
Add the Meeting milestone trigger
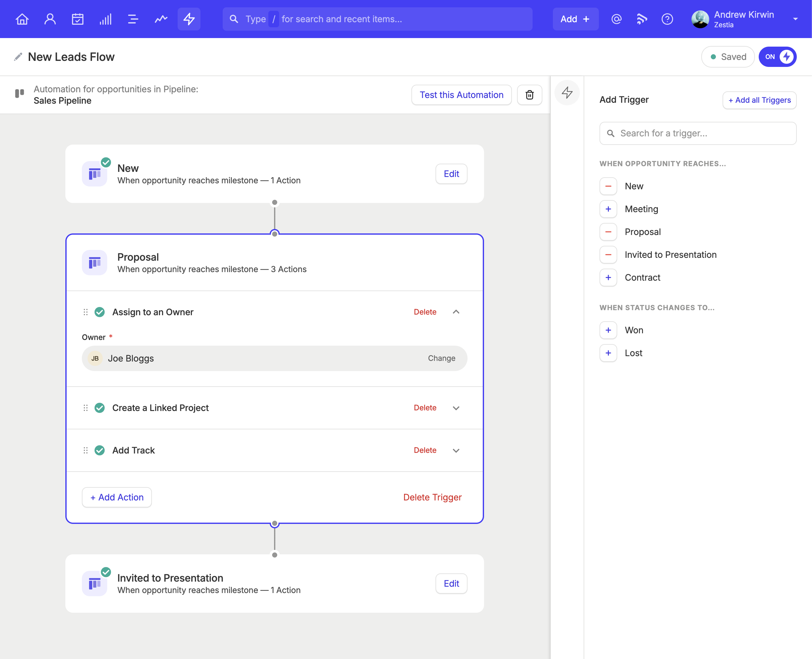tap(608, 209)
